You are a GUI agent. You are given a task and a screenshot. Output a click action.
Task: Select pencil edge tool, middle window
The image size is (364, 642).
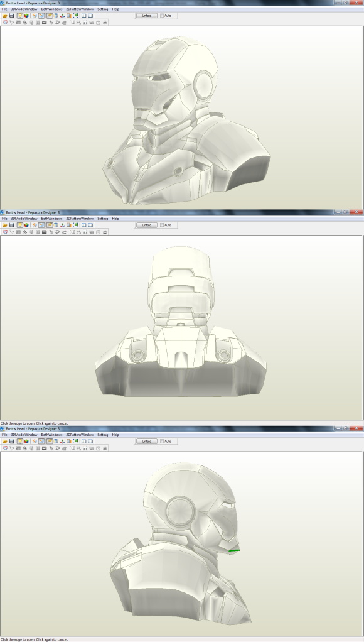50,225
